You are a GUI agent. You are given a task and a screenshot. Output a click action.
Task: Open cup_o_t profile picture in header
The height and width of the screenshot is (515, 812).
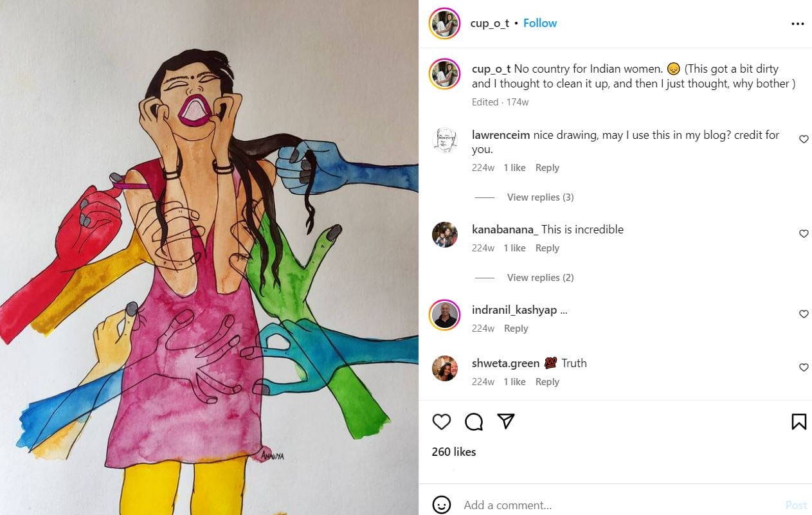445,24
